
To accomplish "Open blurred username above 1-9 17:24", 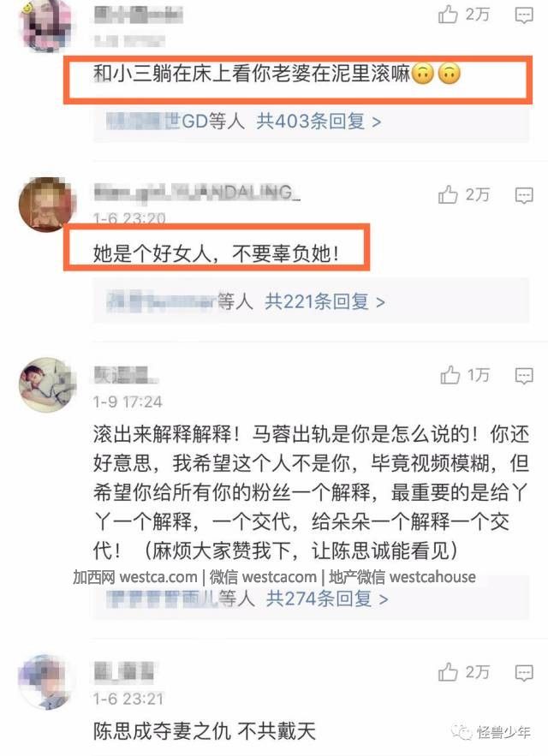I will click(x=125, y=375).
